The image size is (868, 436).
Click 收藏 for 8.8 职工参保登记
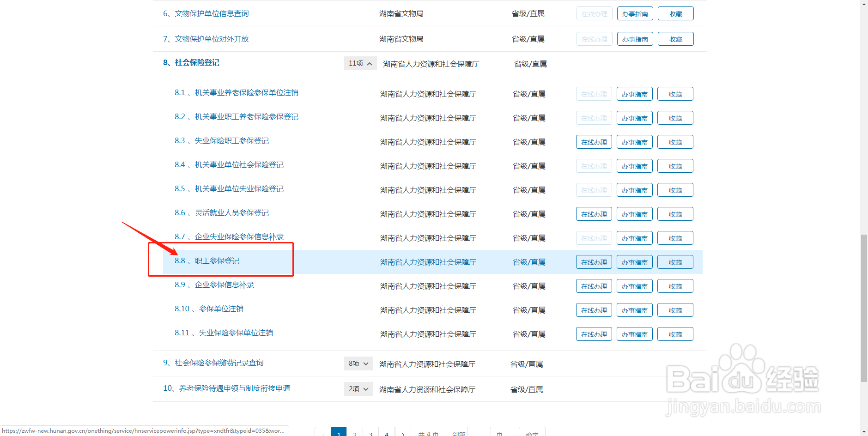[675, 262]
